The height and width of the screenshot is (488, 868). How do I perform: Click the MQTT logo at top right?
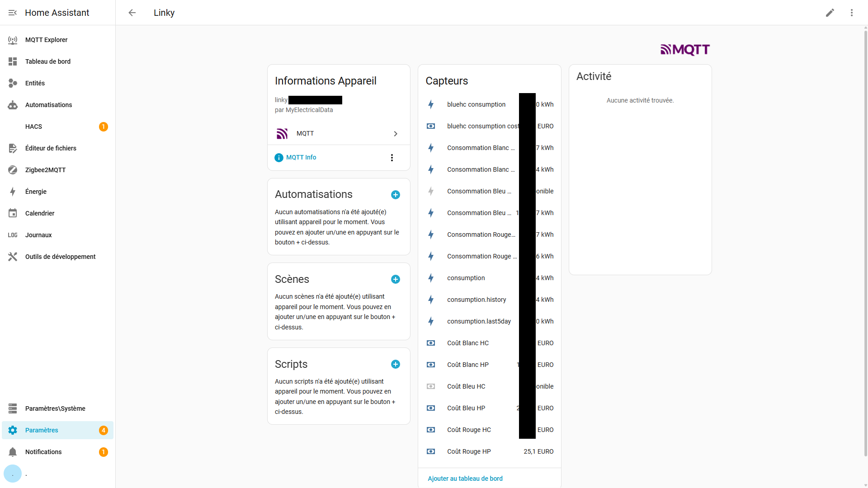[x=685, y=49]
